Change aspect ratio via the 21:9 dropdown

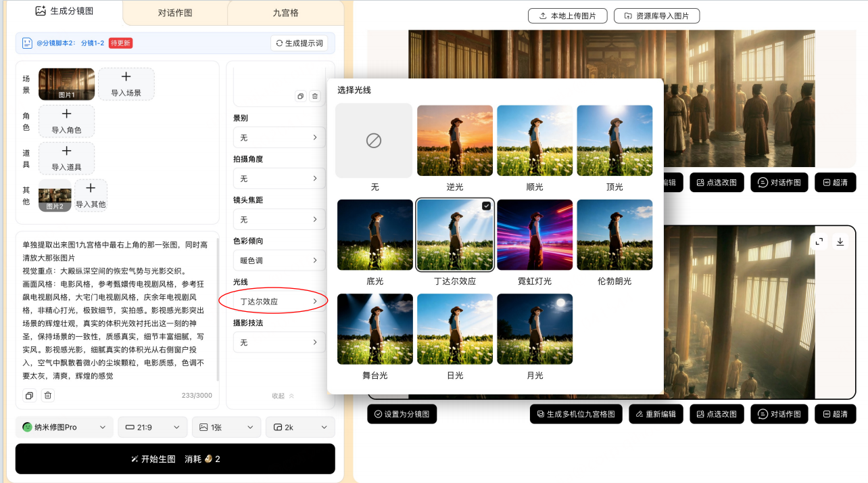(152, 427)
